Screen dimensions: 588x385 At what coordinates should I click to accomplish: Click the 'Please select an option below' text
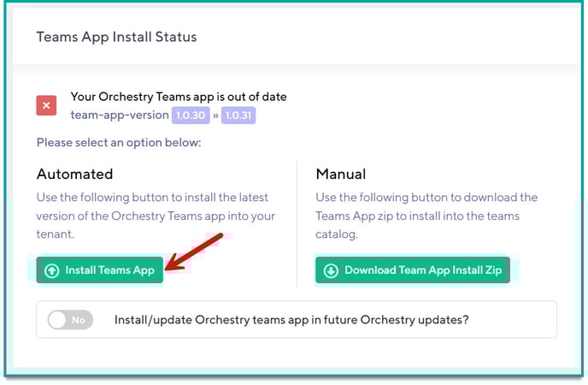point(119,142)
